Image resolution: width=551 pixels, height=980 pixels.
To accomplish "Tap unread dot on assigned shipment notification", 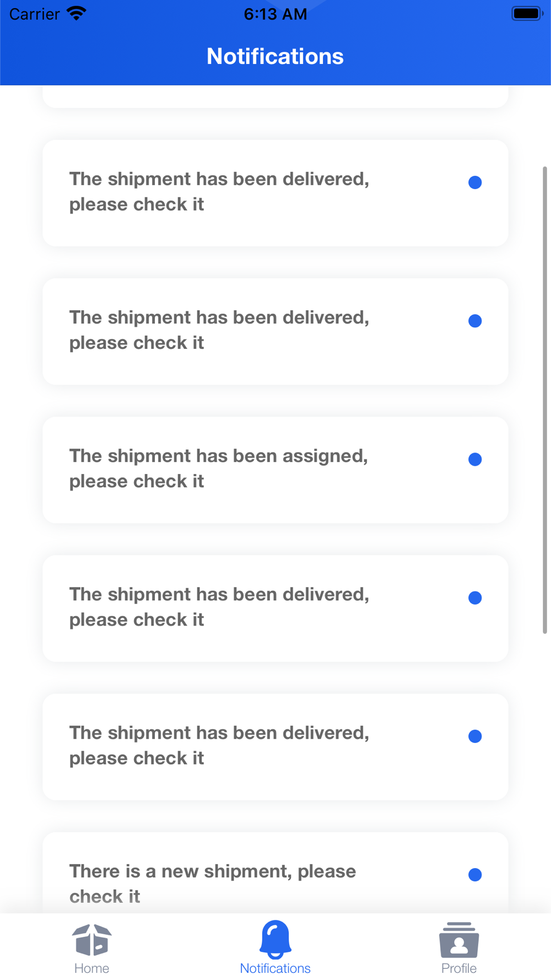I will pos(475,459).
